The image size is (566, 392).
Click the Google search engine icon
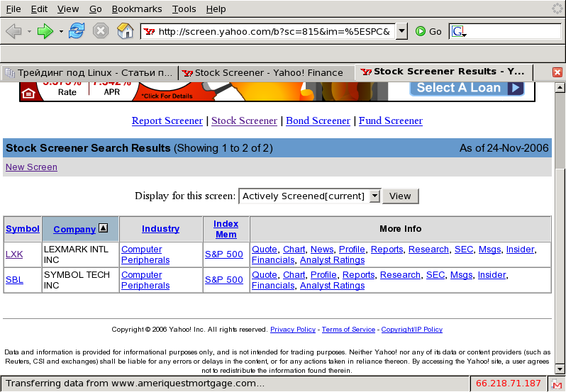(x=459, y=31)
